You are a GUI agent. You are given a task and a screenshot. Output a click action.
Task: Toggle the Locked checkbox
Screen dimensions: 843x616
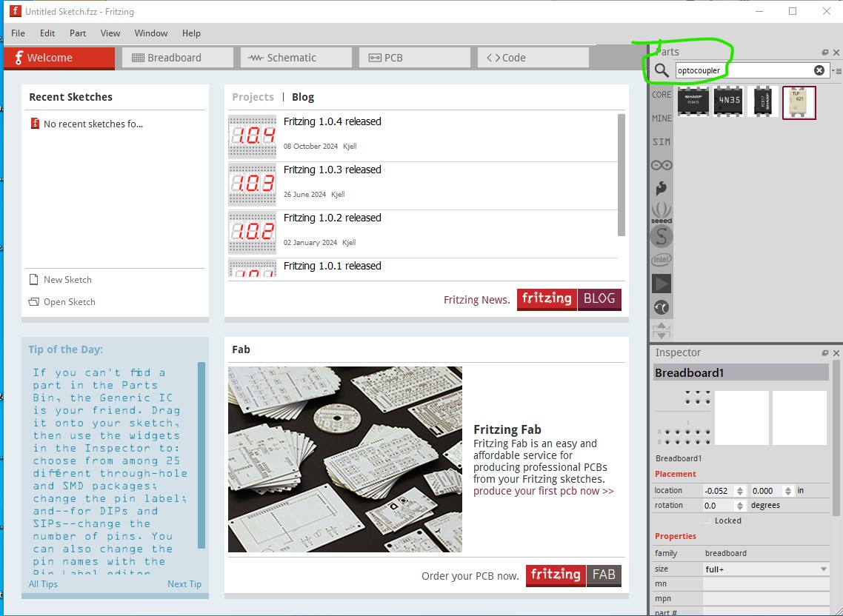pyautogui.click(x=707, y=520)
